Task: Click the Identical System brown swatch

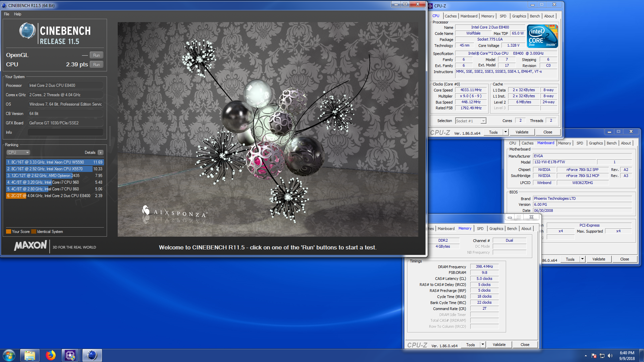Action: 34,232
